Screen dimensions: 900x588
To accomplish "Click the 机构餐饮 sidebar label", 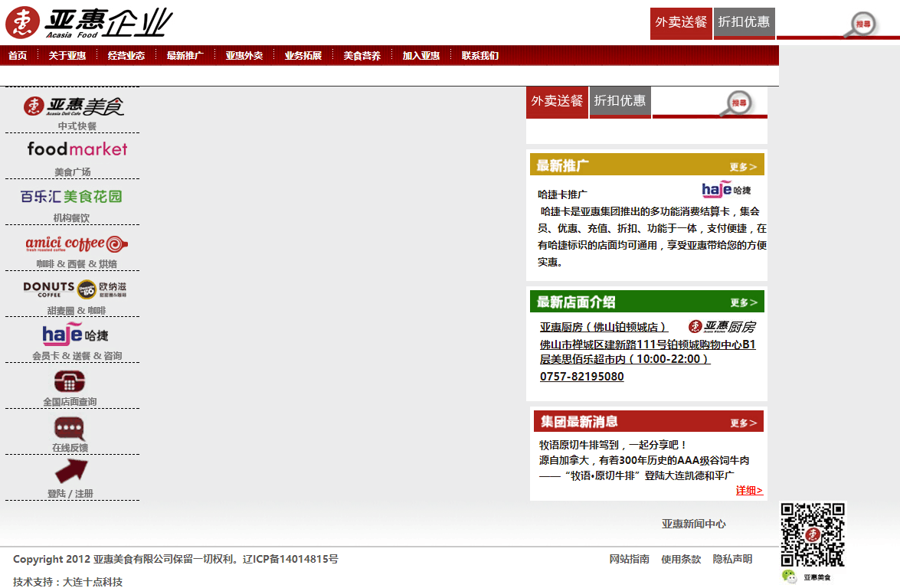I will 71,218.
